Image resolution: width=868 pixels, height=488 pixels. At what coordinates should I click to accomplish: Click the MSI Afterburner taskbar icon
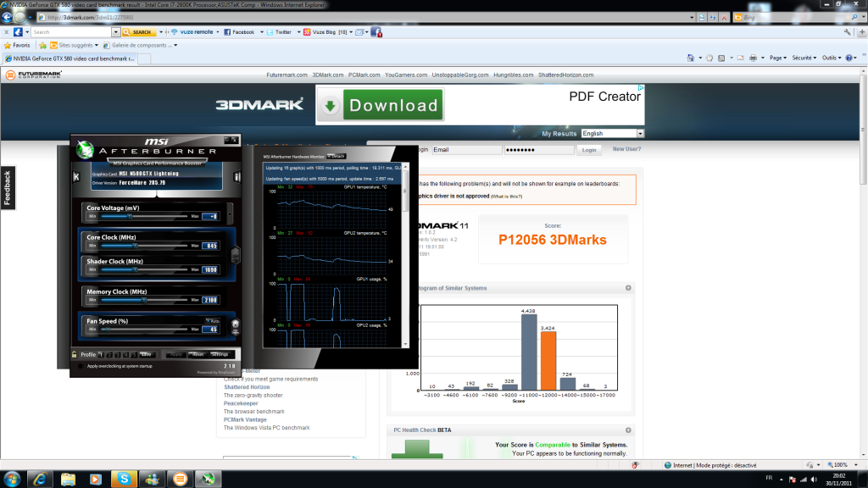tap(209, 479)
